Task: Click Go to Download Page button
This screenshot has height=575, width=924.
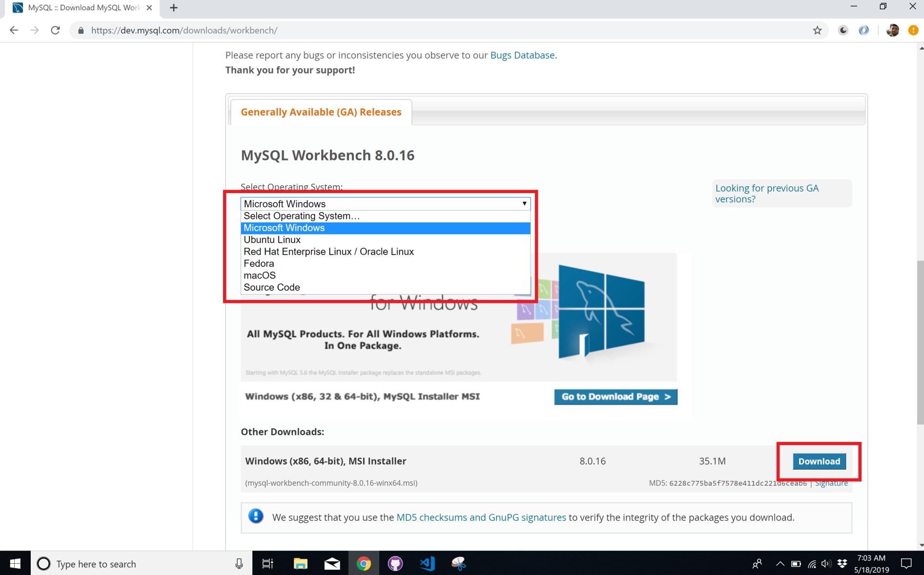Action: 616,397
